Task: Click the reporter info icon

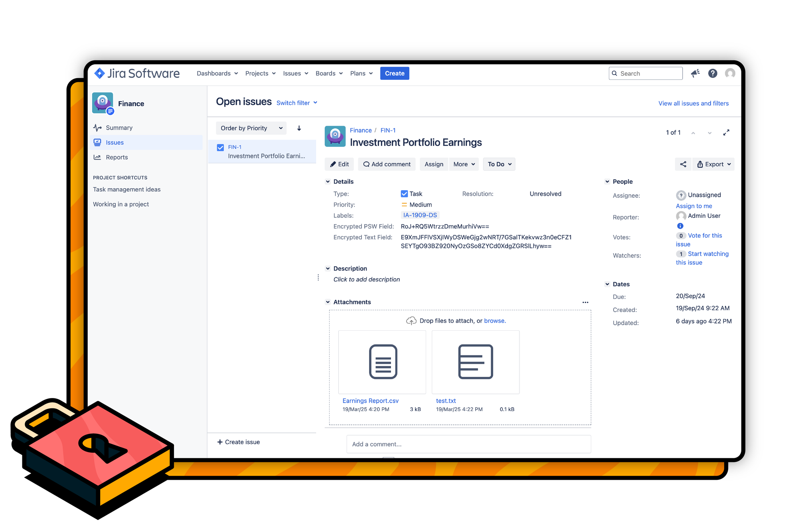Action: point(680,226)
